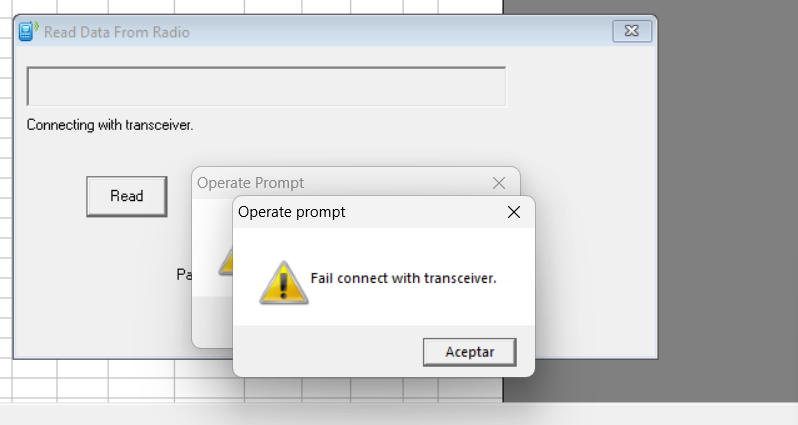The image size is (798, 425).
Task: Click the front prompt footer left of Aceptar
Action: coord(328,351)
